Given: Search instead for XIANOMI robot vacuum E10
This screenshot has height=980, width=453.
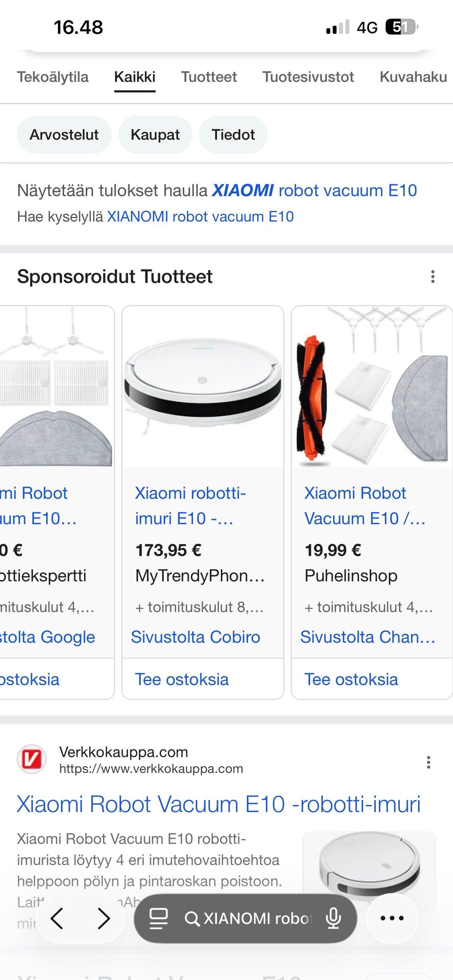Looking at the screenshot, I should point(201,217).
